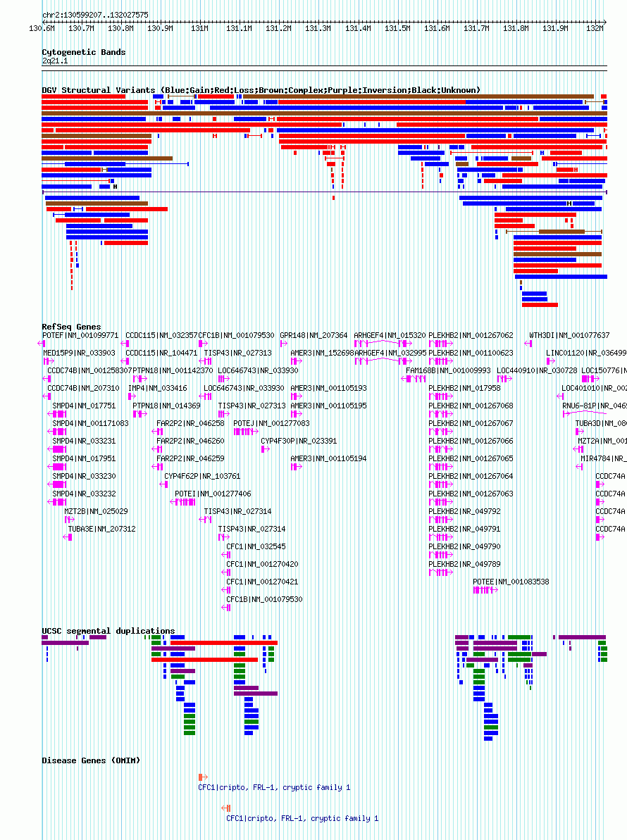This screenshot has height=840, width=627.
Task: Select gene label MED15P9|NR_033903
Action: 80,353
